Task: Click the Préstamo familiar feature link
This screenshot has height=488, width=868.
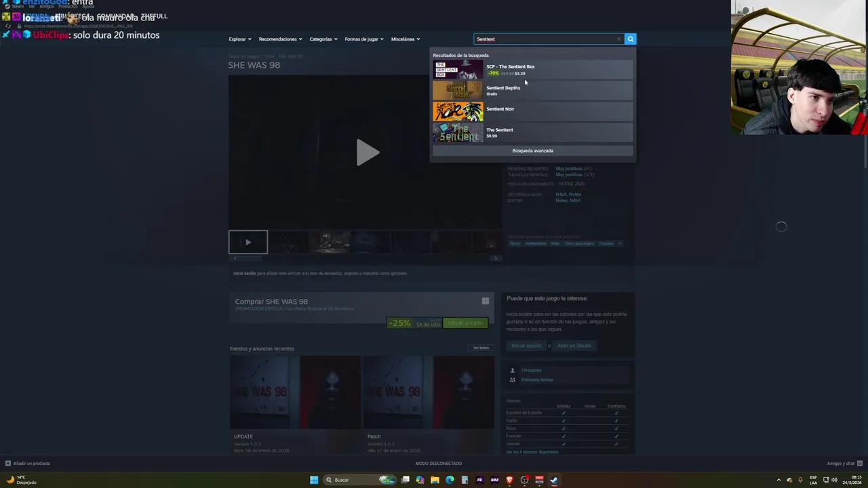Action: (537, 380)
